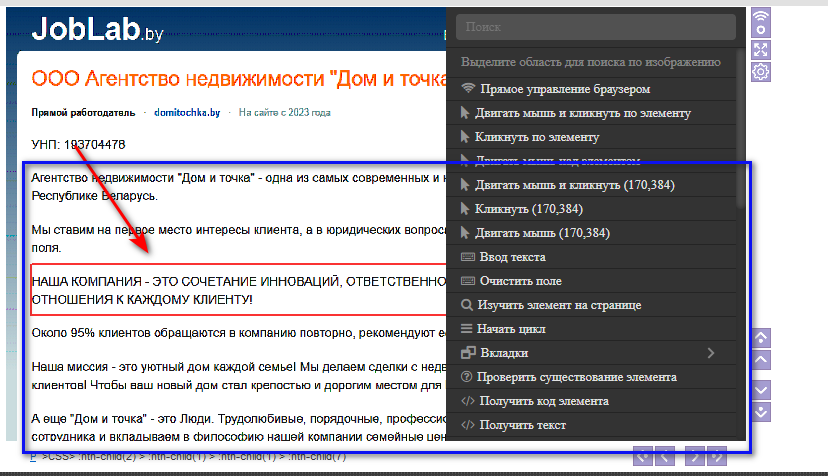This screenshot has width=828, height=476.
Task: Click the scroll up chevron button
Action: (x=761, y=360)
